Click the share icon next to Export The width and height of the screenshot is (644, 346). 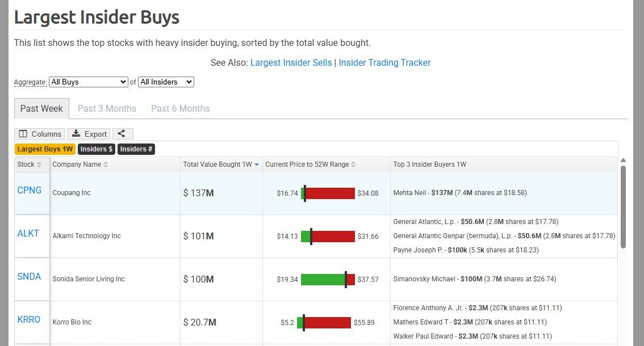[123, 134]
